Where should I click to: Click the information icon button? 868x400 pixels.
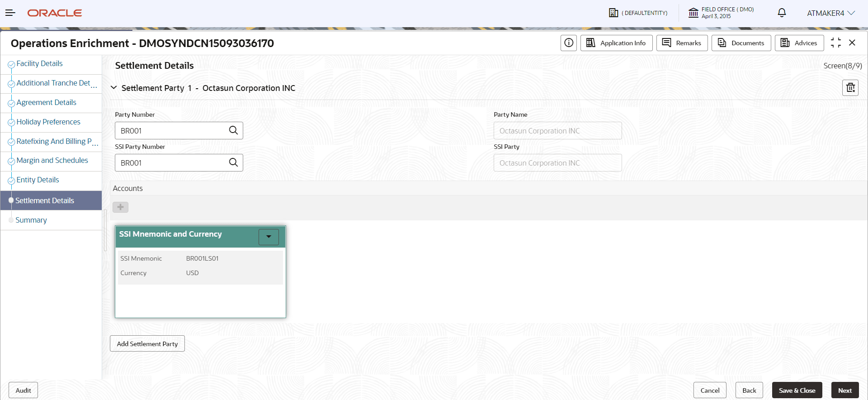pos(569,43)
